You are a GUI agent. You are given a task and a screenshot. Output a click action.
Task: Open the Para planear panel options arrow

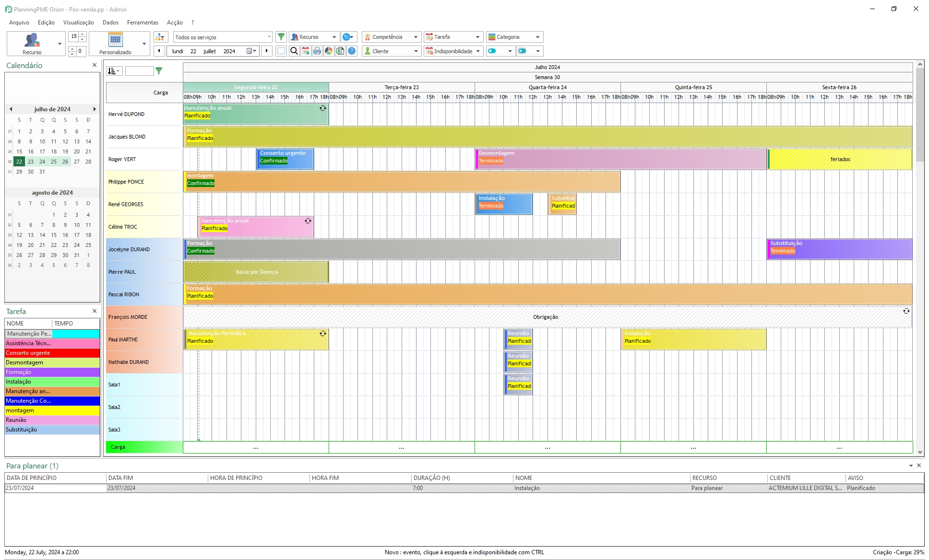coord(911,466)
